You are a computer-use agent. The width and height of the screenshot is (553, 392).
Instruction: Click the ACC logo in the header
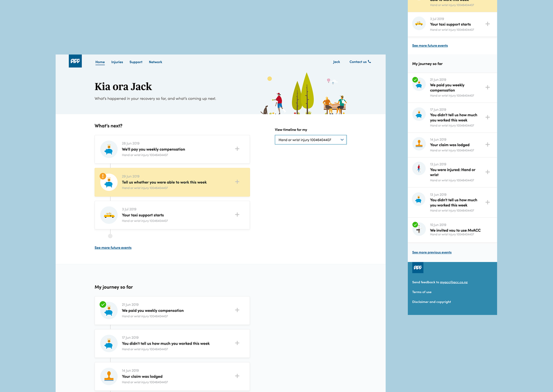(75, 61)
